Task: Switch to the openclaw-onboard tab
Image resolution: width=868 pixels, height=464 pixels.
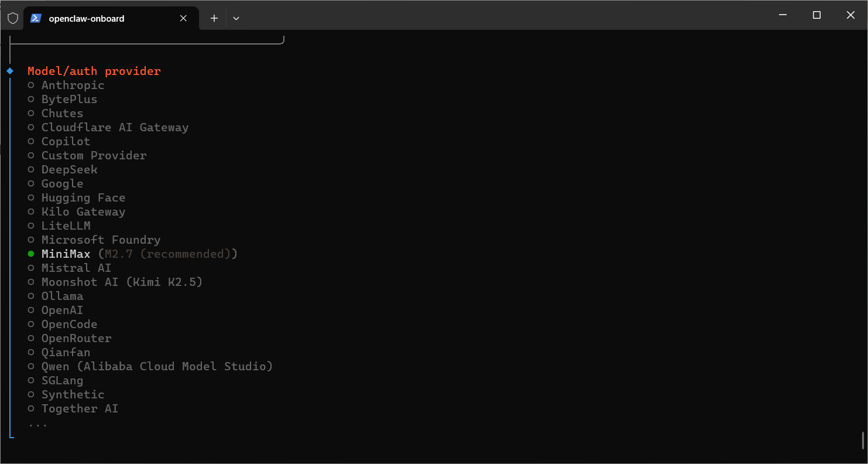Action: pyautogui.click(x=111, y=18)
